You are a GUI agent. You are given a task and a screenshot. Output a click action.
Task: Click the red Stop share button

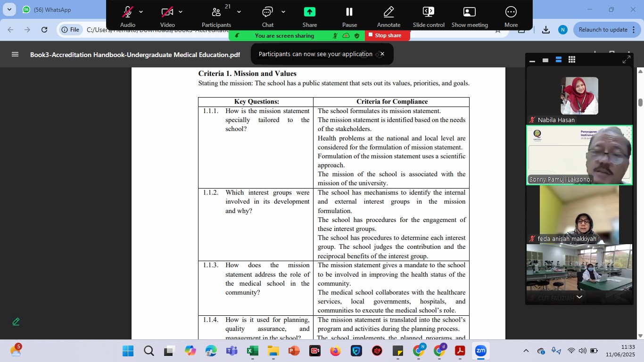[x=388, y=35]
